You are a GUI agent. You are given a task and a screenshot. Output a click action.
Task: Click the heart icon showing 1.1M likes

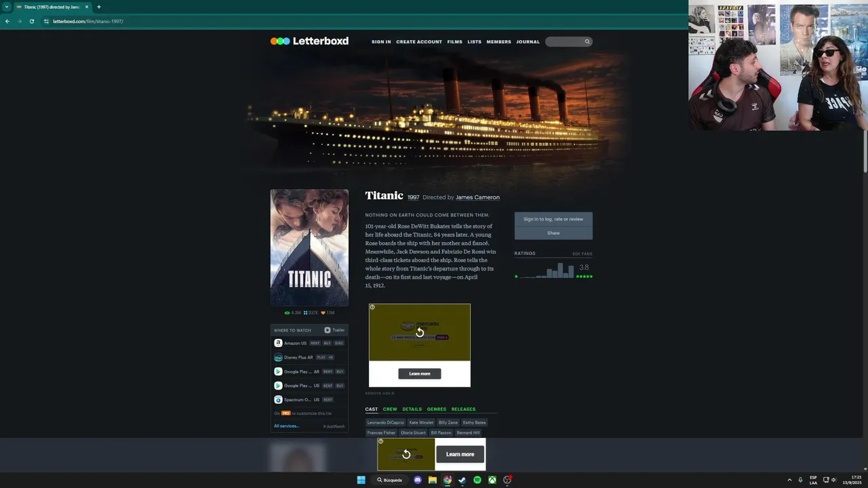(323, 313)
